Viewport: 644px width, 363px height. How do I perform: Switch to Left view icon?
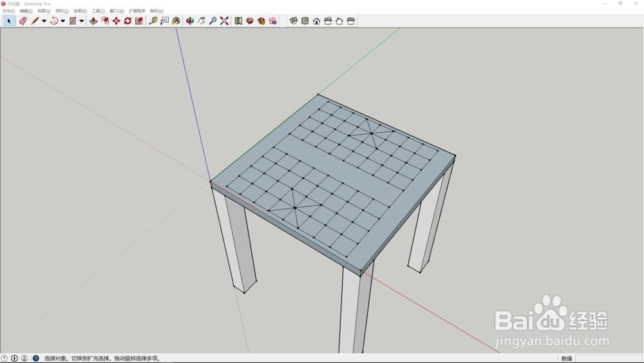pos(351,21)
